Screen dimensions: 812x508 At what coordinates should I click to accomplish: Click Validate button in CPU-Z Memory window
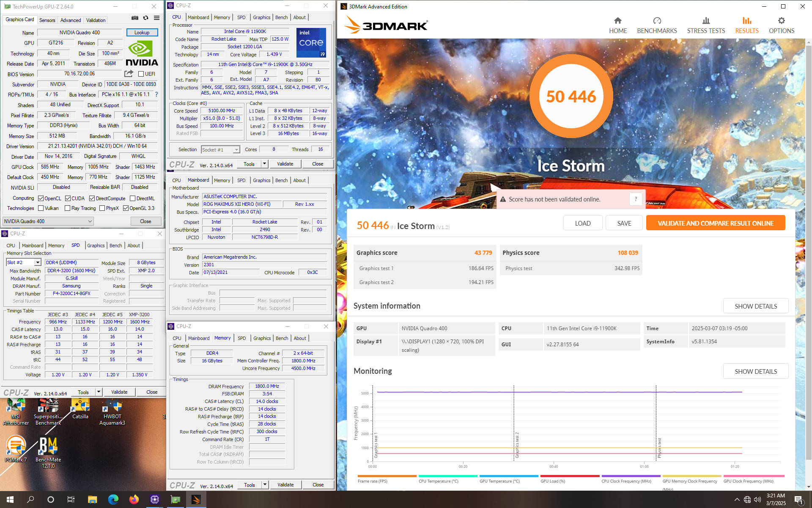click(x=285, y=485)
